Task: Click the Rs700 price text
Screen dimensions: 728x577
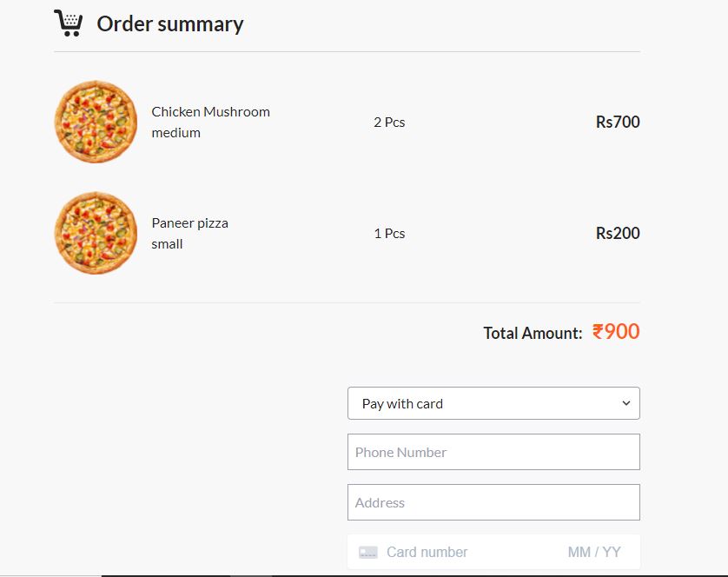Action: click(x=617, y=122)
